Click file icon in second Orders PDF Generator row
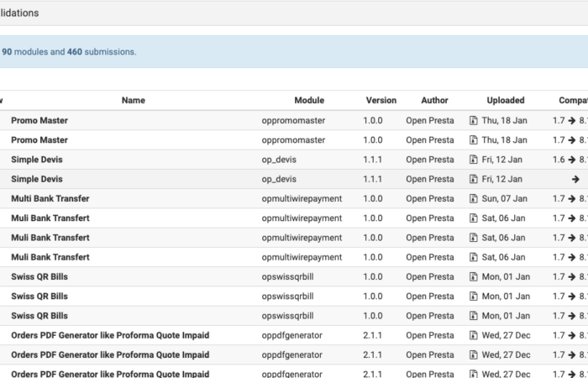The width and height of the screenshot is (588, 378). pos(474,354)
